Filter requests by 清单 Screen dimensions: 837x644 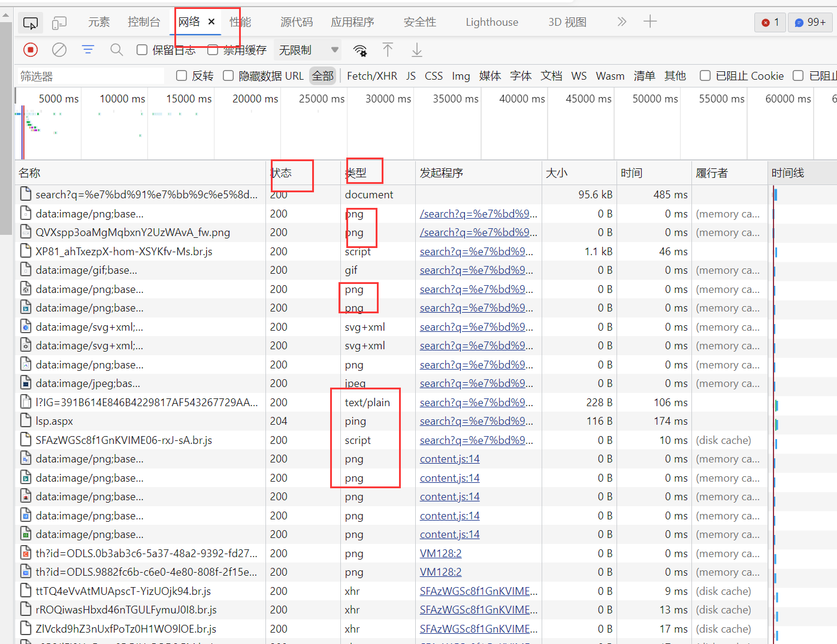coord(644,76)
